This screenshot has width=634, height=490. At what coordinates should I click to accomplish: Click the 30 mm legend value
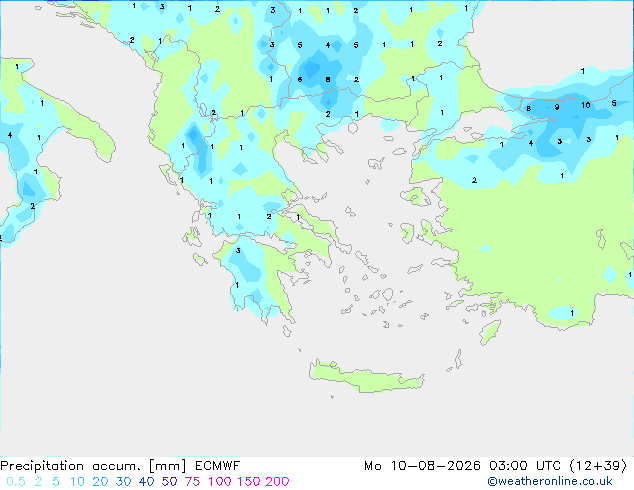pyautogui.click(x=123, y=482)
